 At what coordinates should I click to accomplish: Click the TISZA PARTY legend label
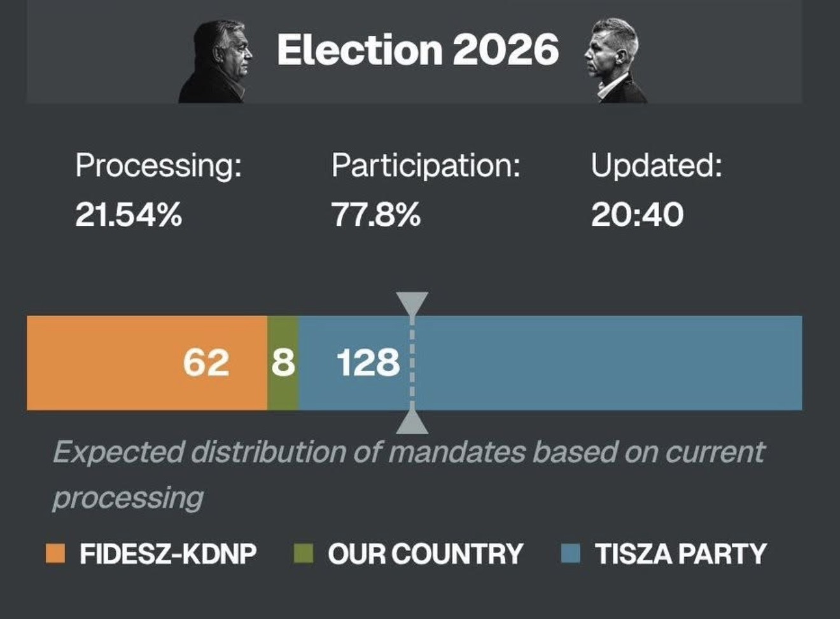click(681, 553)
